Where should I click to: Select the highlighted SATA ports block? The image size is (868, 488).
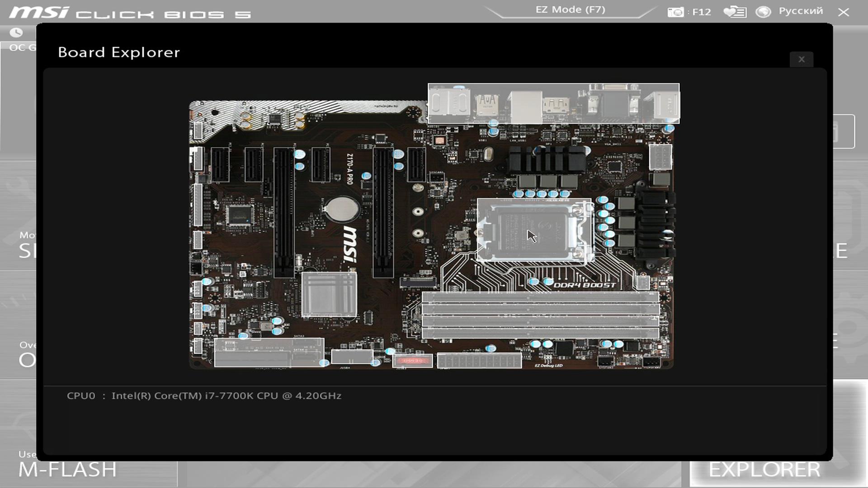point(269,352)
